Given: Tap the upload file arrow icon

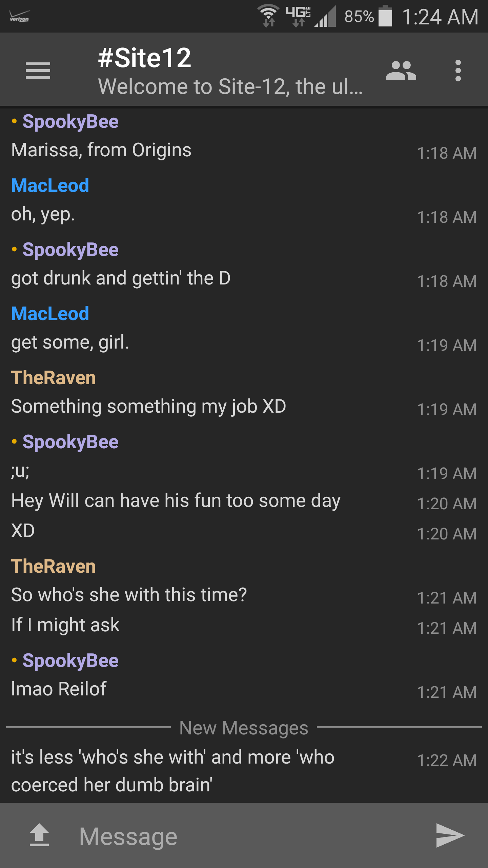Looking at the screenshot, I should [x=39, y=835].
